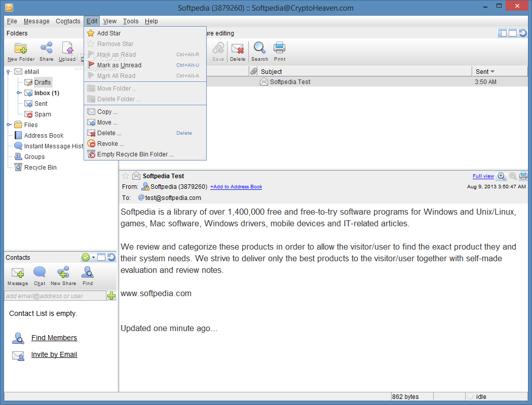Open the Message menu
Screen dimensions: 532x405
(36, 21)
